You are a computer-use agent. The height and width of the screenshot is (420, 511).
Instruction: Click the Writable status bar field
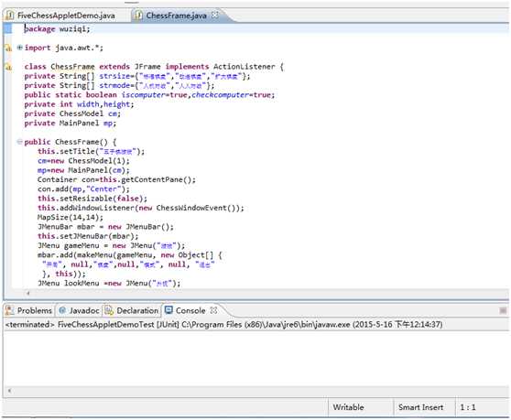[348, 407]
